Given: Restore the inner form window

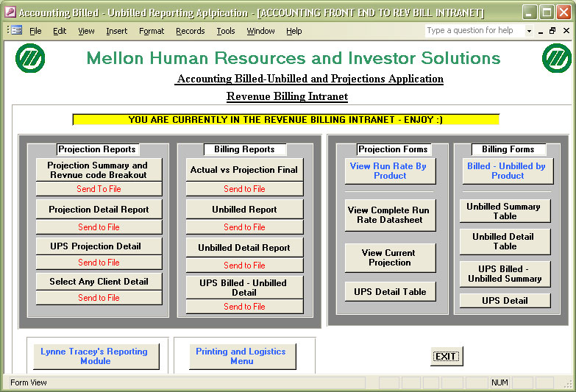Looking at the screenshot, I should 552,31.
